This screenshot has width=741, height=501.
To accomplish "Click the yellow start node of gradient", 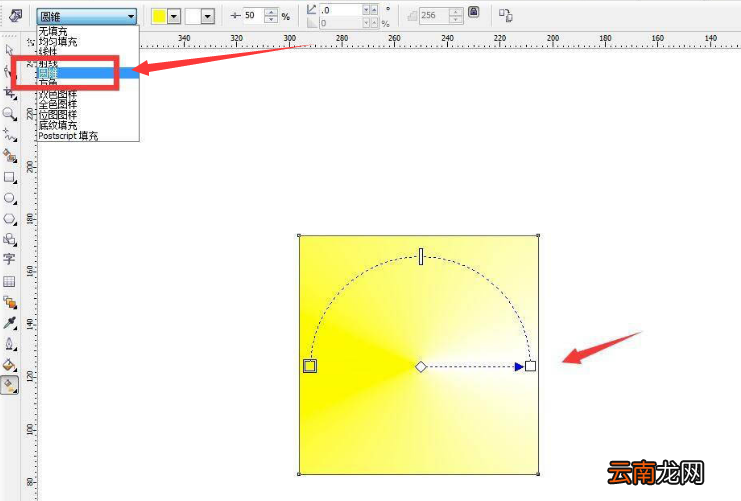I will tap(310, 366).
